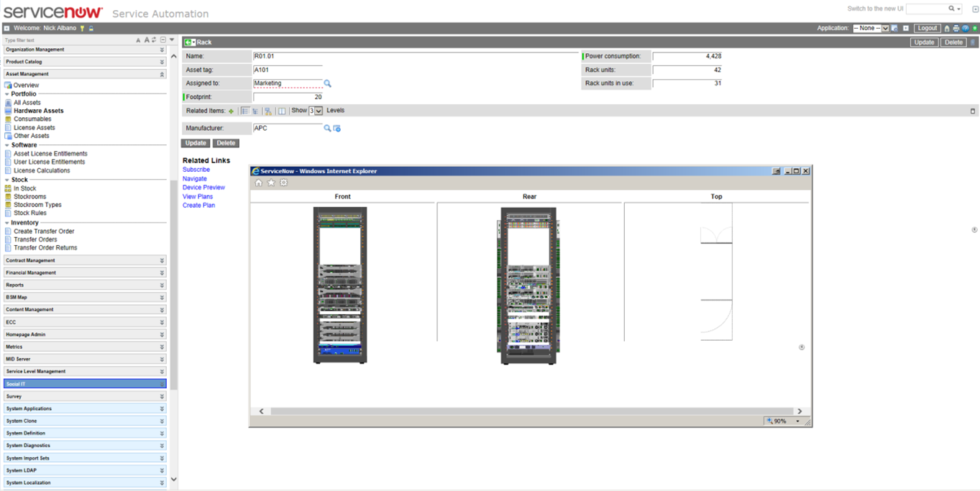This screenshot has height=491, width=980.
Task: Click the collapse all modules icon in navigator
Action: pos(163,40)
